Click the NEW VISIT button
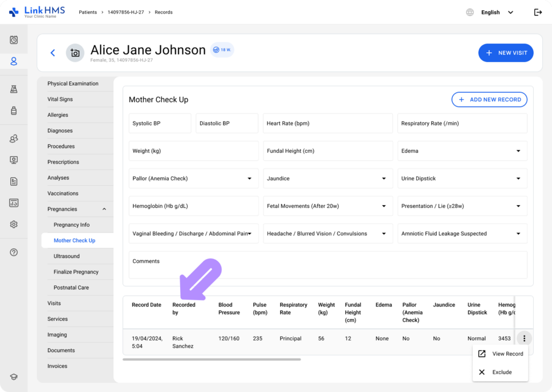The height and width of the screenshot is (392, 552). [x=506, y=53]
